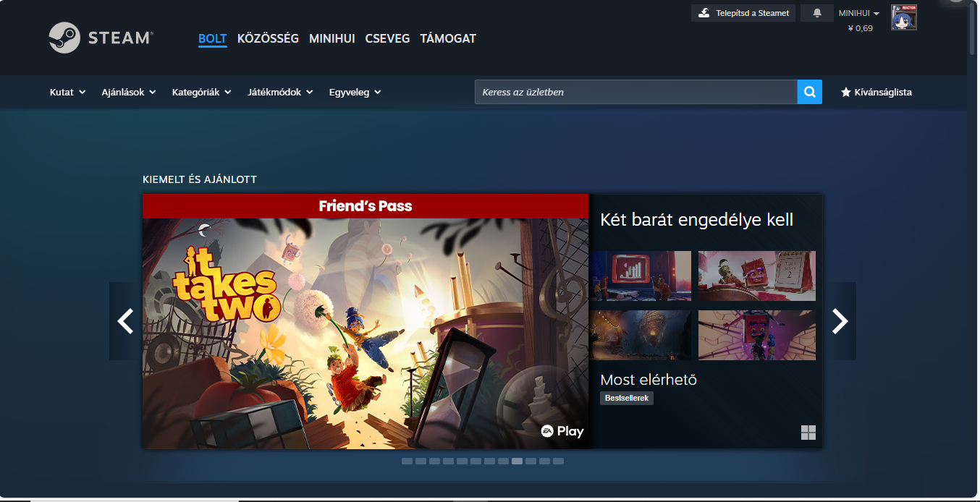Open the notifications bell

click(x=817, y=13)
